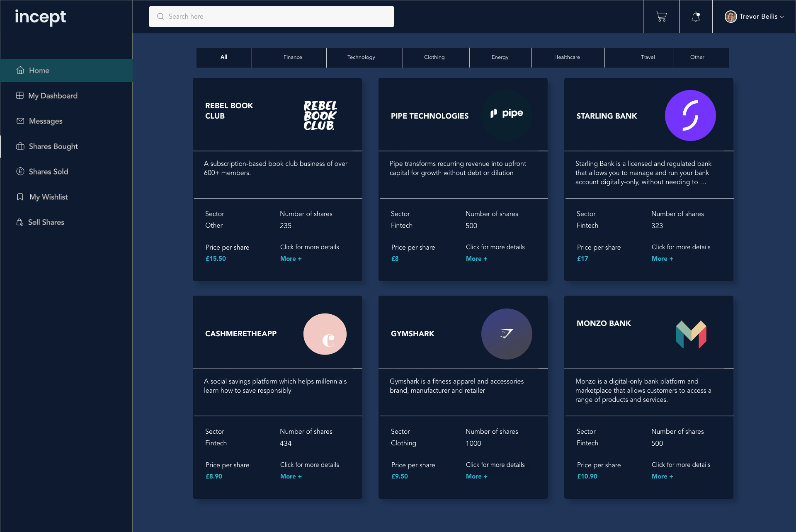Click the Sell Shares bag icon
796x532 pixels.
[x=19, y=222]
